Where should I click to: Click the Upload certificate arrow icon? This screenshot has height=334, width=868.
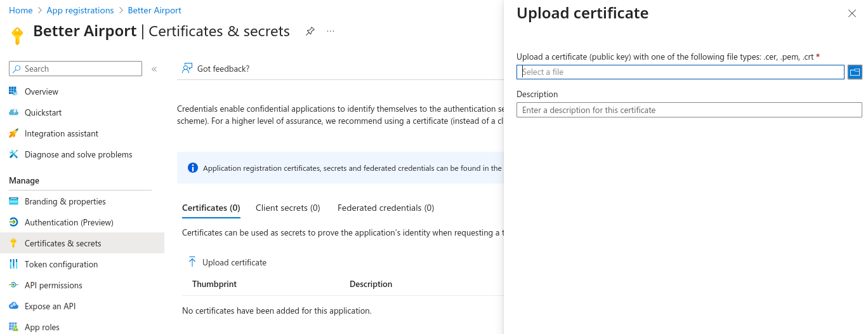(x=192, y=262)
